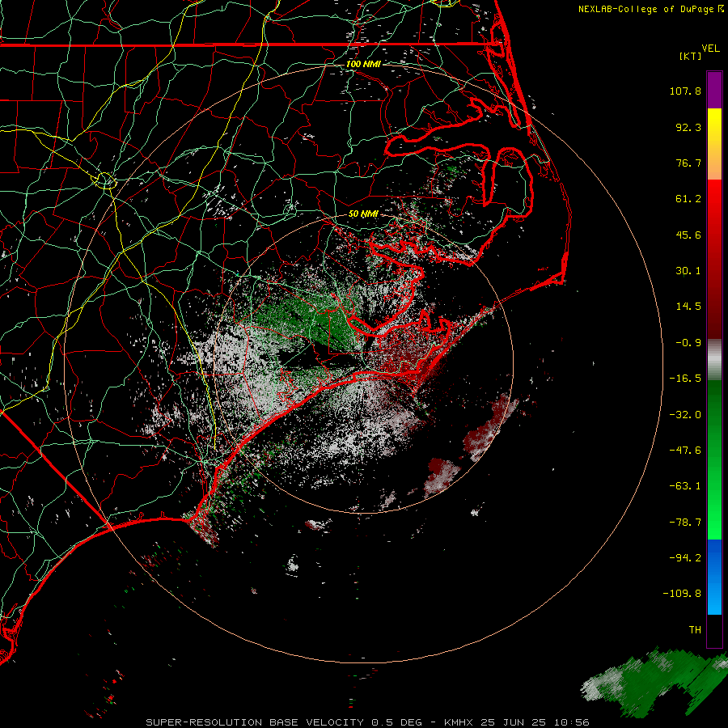Select the 30.1 scale value
The image size is (728, 728).
coord(688,271)
